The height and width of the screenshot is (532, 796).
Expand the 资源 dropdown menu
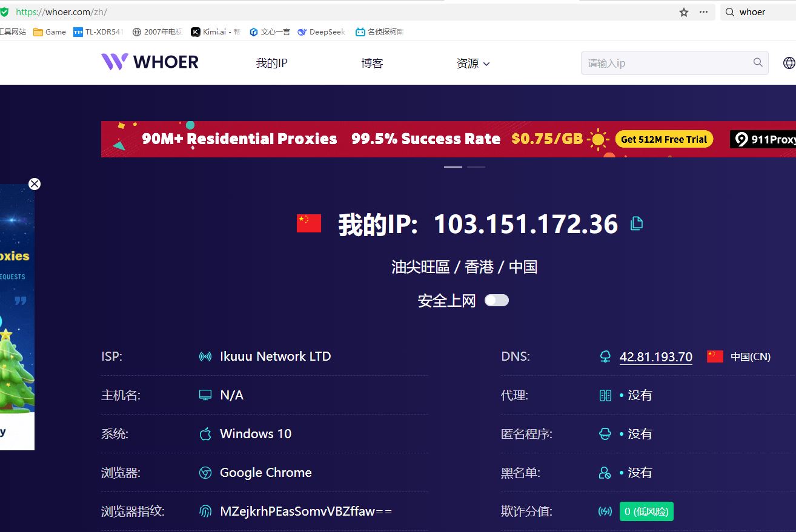(473, 63)
